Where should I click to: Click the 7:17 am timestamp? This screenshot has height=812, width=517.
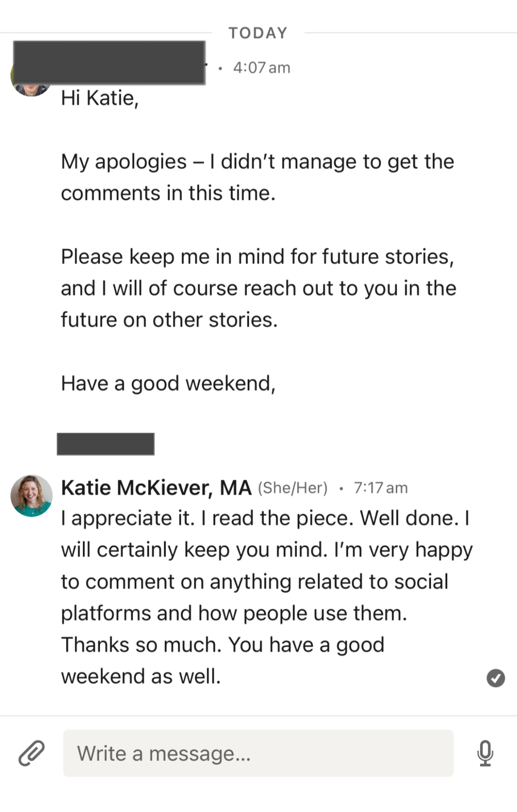click(381, 487)
